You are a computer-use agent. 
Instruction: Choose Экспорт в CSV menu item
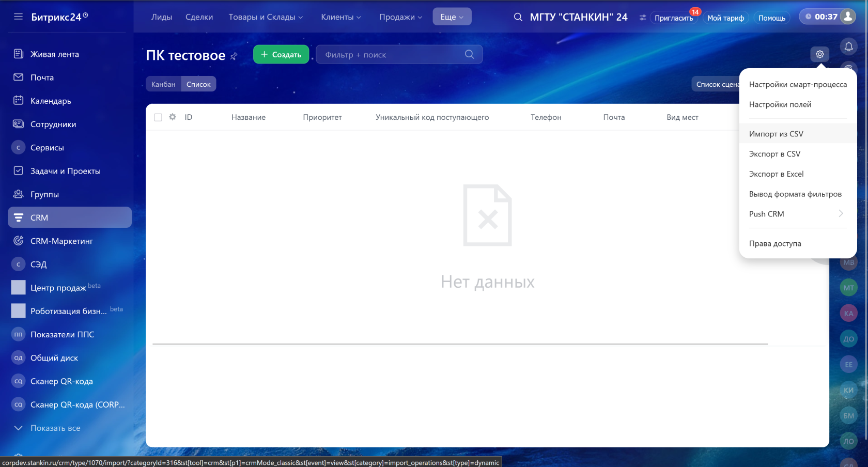tap(798, 154)
